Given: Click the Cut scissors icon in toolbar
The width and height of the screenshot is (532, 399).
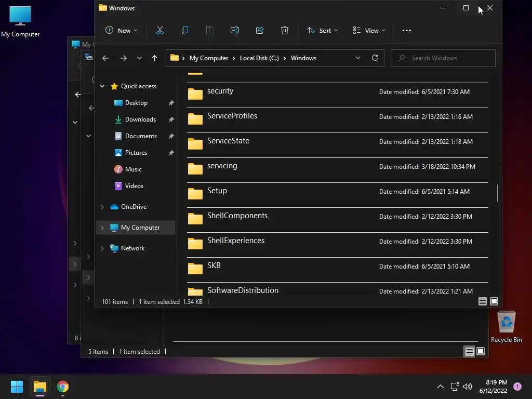Looking at the screenshot, I should click(x=160, y=31).
